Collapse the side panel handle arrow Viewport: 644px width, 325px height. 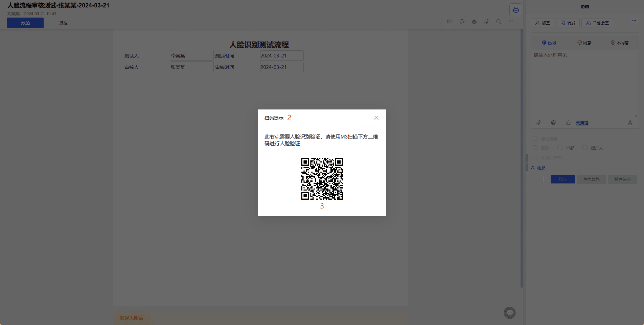click(x=527, y=162)
